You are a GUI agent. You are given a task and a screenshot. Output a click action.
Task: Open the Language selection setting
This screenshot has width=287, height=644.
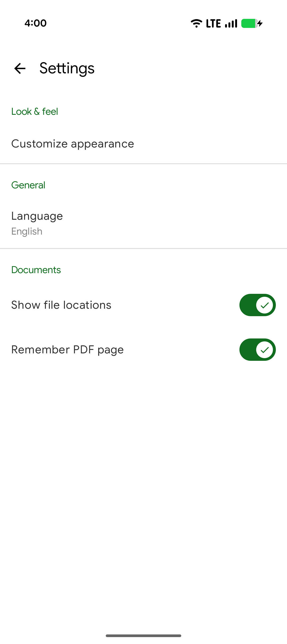(x=143, y=223)
